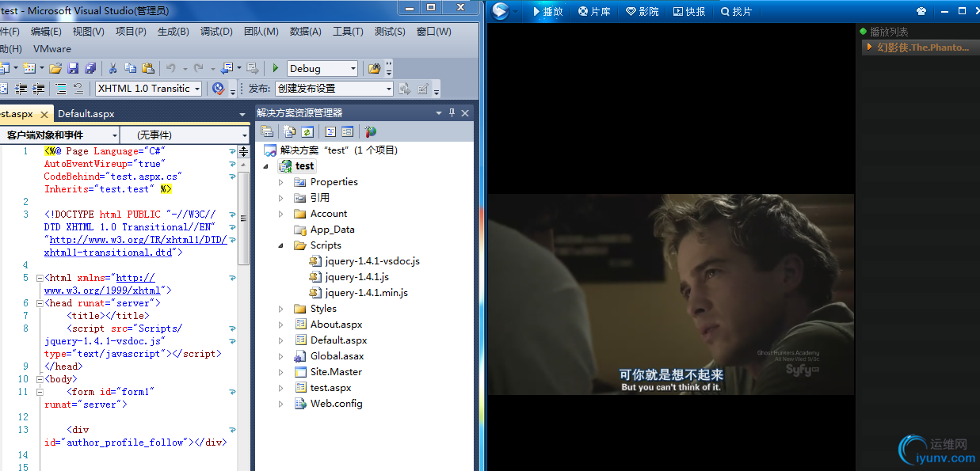Click View Code icon in Solution Explorer
The width and height of the screenshot is (980, 471).
(x=330, y=131)
